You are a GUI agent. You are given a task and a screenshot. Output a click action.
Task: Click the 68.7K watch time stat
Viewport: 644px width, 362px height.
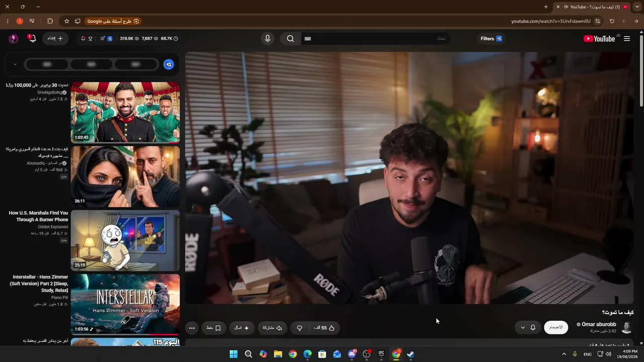(x=169, y=39)
